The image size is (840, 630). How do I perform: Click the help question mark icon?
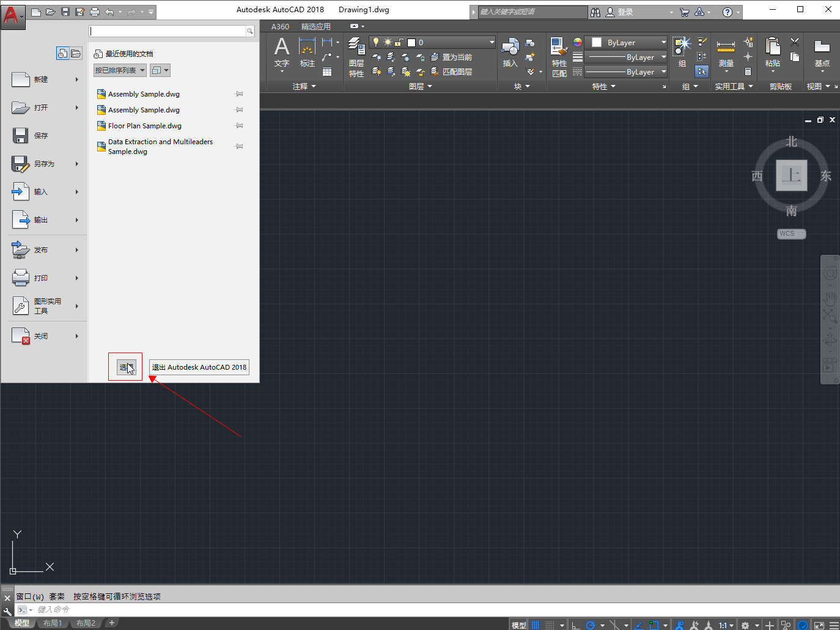coord(727,12)
